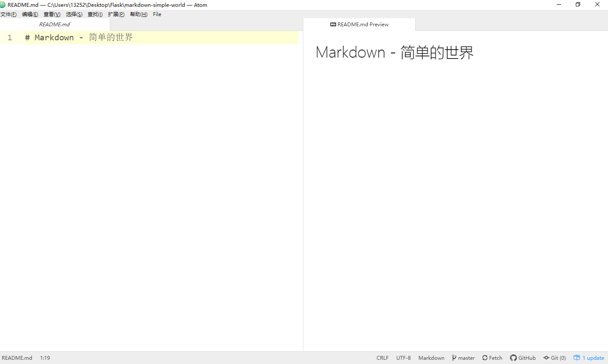The height and width of the screenshot is (364, 608).
Task: Open the CRLF line ending selector
Action: tap(383, 358)
